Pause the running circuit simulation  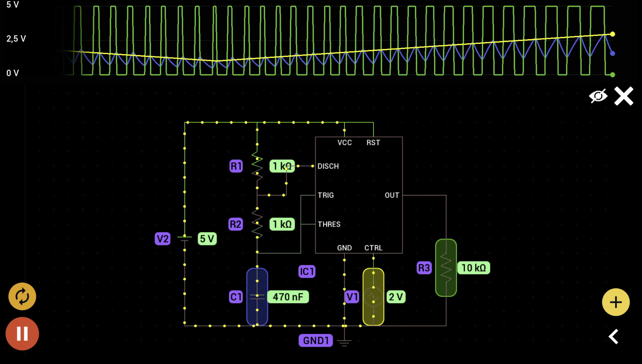(22, 333)
